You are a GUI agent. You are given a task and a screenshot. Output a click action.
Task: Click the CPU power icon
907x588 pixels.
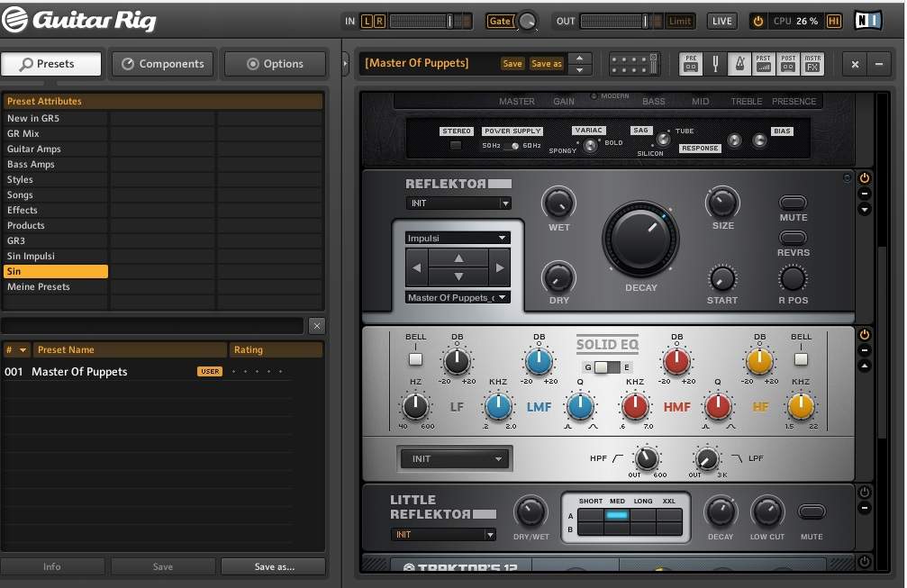click(757, 22)
